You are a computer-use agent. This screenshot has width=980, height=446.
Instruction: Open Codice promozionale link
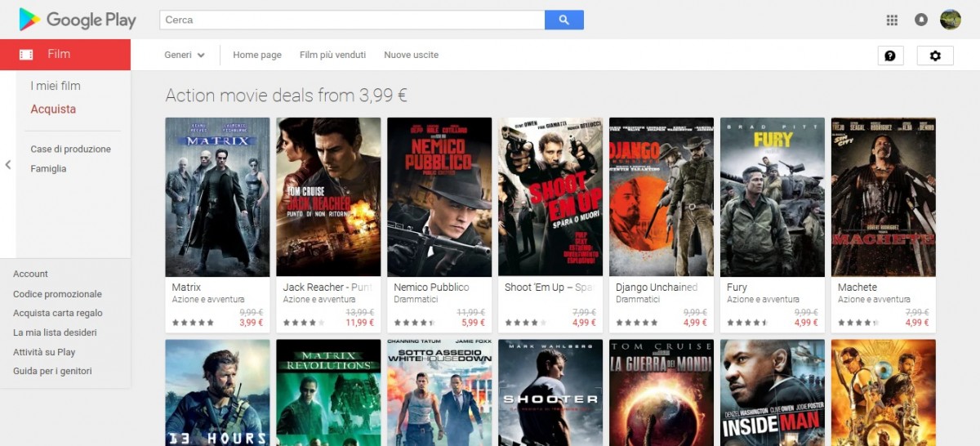pos(57,294)
